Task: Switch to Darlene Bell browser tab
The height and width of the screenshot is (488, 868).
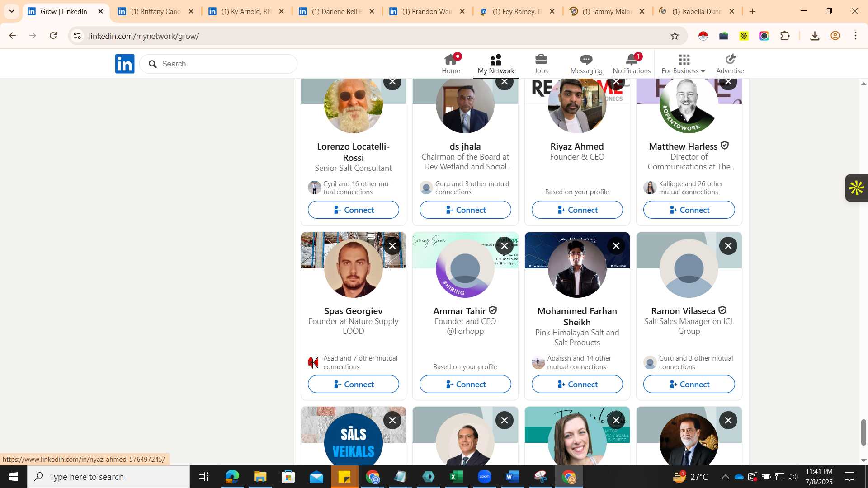Action: (336, 11)
